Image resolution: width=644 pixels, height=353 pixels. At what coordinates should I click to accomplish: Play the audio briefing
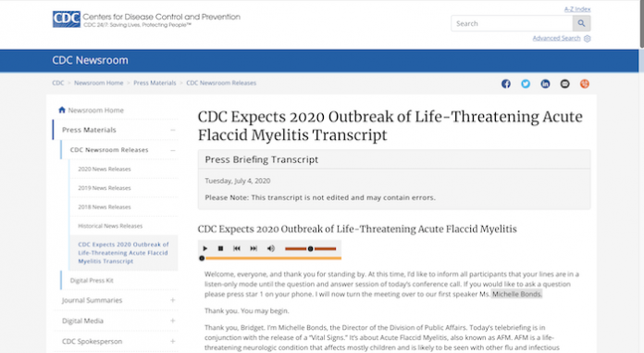pos(204,248)
